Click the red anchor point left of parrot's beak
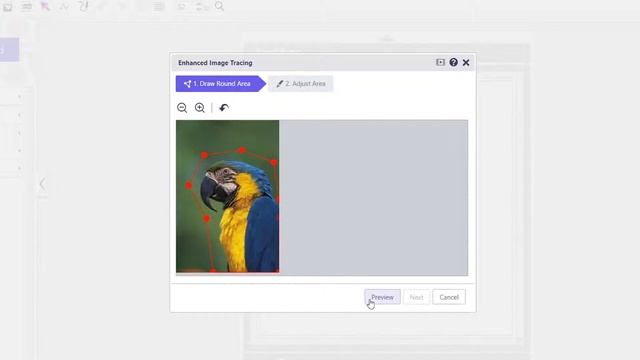 click(x=189, y=185)
